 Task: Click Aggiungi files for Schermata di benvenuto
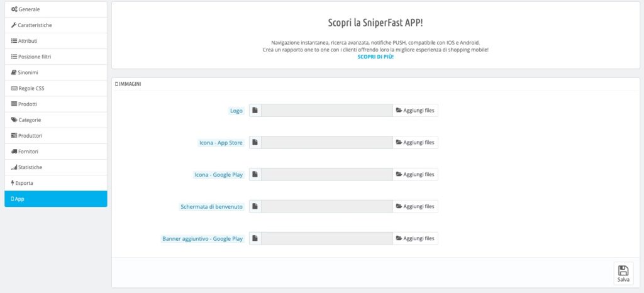pos(415,206)
